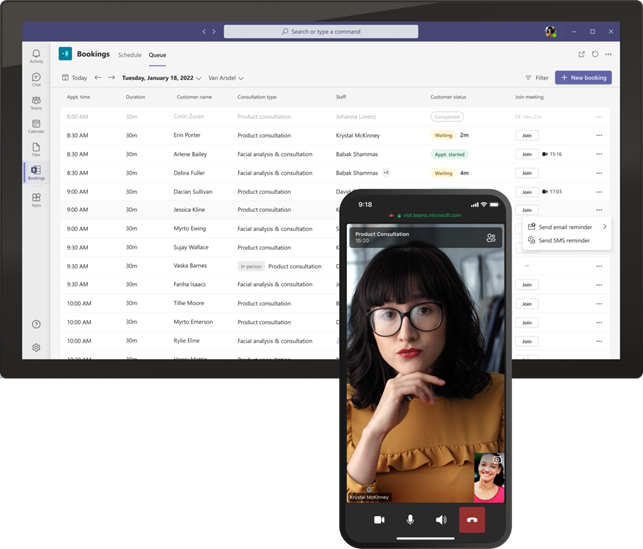Viewport: 643px width, 549px height.
Task: Join Fariha Isaacs' meeting
Action: pyautogui.click(x=527, y=285)
